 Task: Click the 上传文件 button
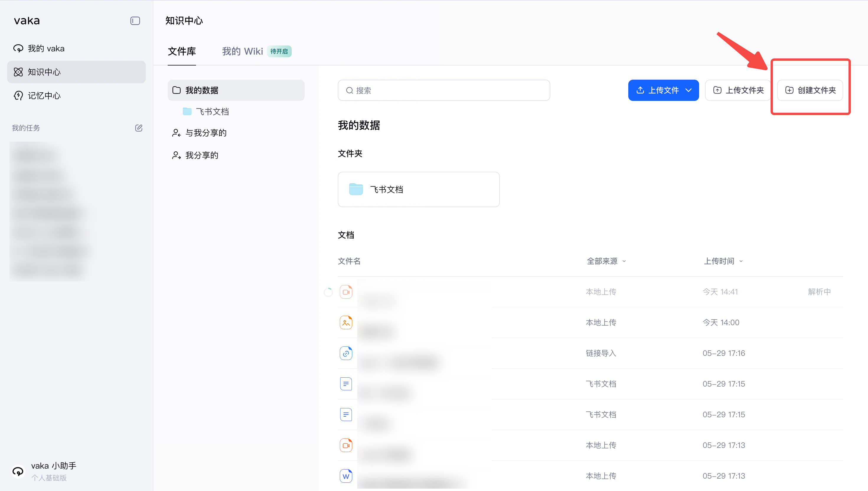pos(663,90)
